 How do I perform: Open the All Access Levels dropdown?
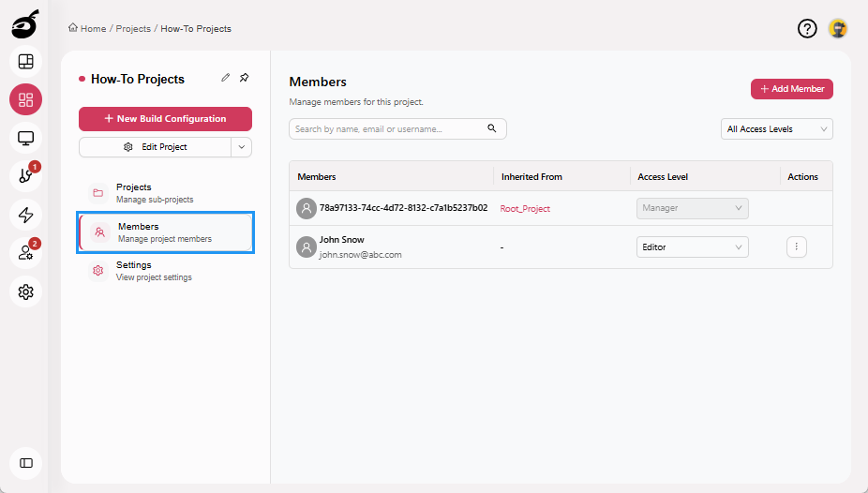(x=777, y=129)
